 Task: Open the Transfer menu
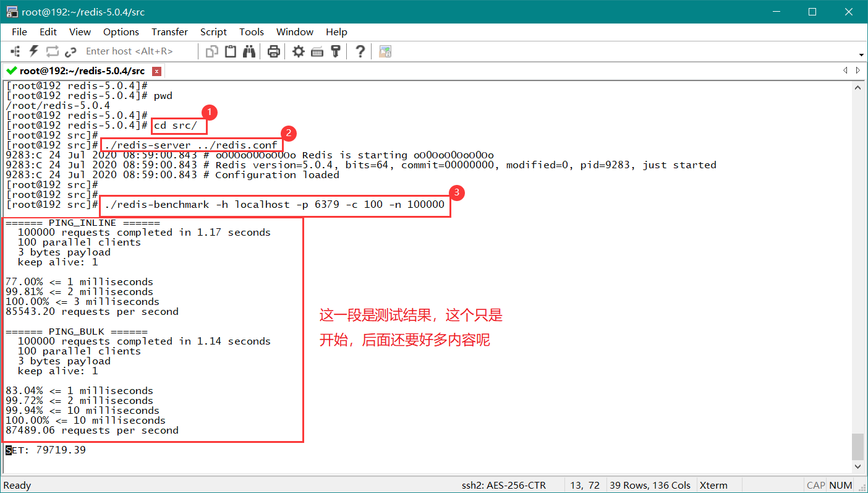coord(169,32)
